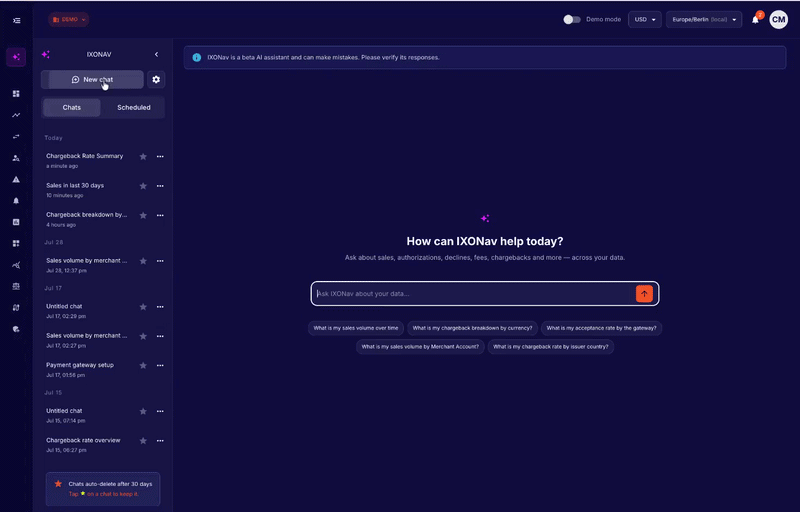The image size is (800, 512).
Task: Star the Chargeback breakdown by... chat
Action: [143, 215]
